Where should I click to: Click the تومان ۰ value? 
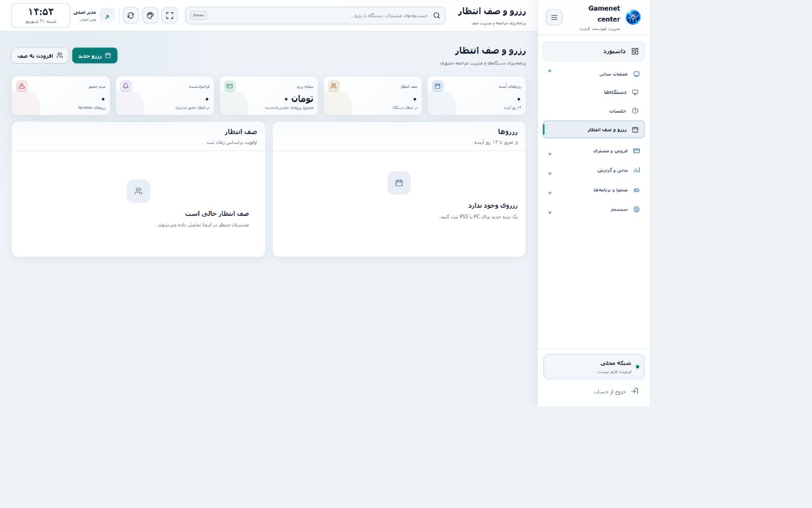point(299,99)
